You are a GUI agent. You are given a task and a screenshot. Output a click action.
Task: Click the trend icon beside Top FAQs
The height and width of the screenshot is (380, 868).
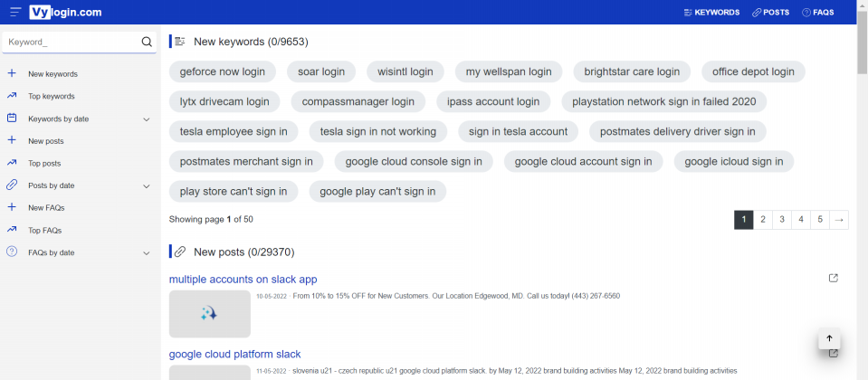click(x=12, y=230)
